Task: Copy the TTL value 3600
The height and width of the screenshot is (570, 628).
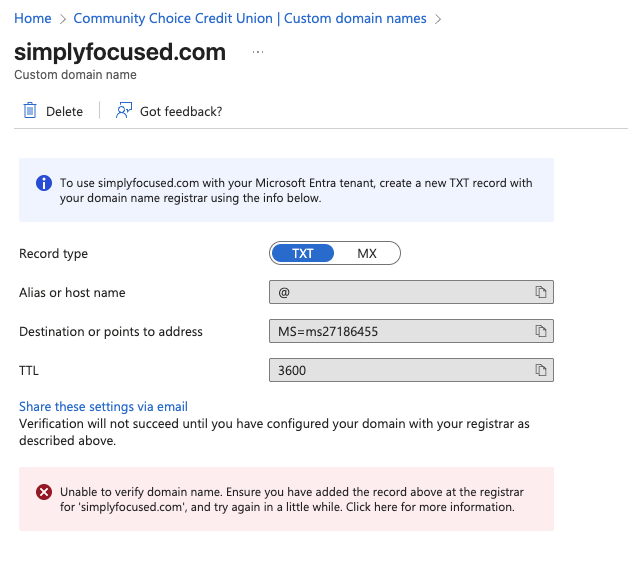Action: [x=541, y=370]
